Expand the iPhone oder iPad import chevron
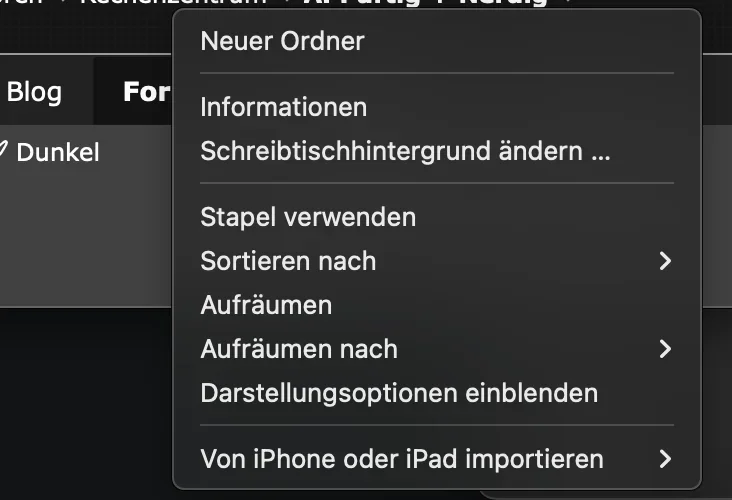 (665, 459)
